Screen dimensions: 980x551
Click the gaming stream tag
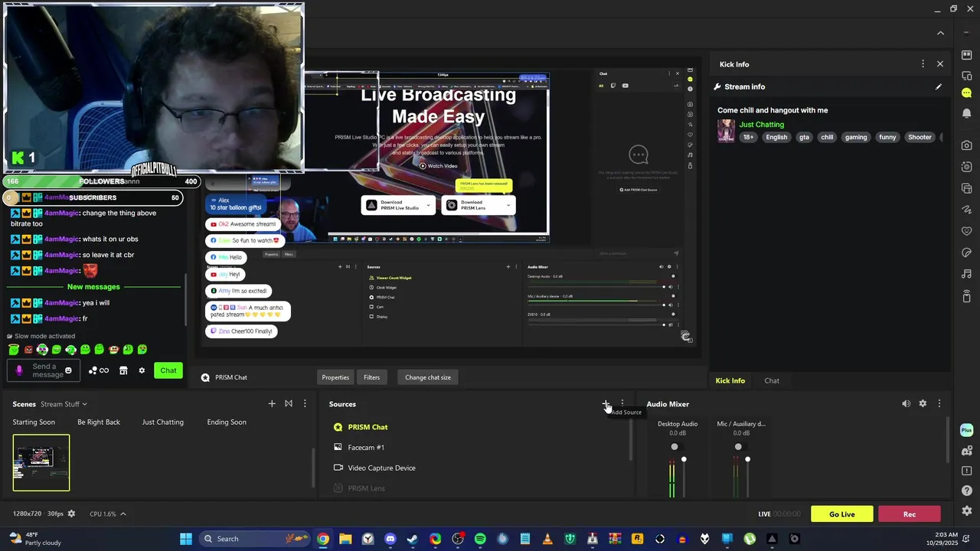[856, 137]
